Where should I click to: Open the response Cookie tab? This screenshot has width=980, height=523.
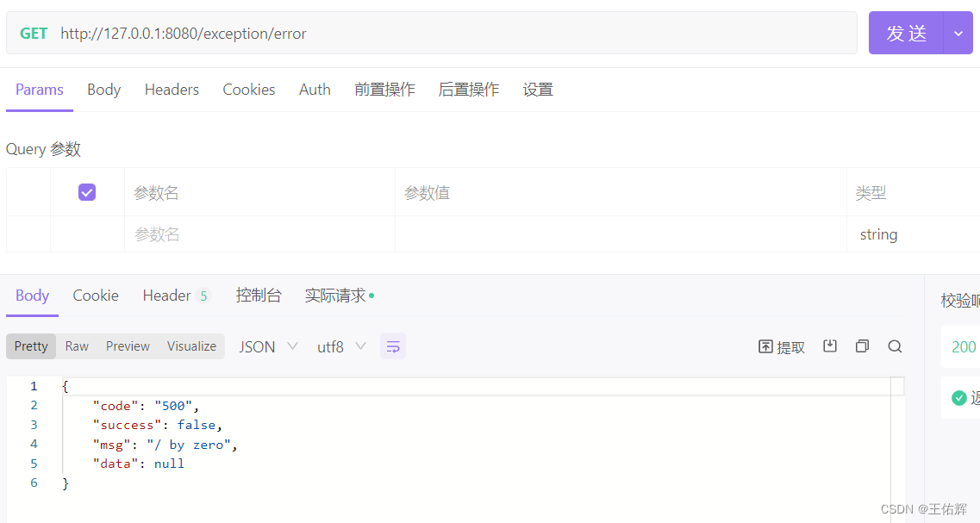click(96, 296)
